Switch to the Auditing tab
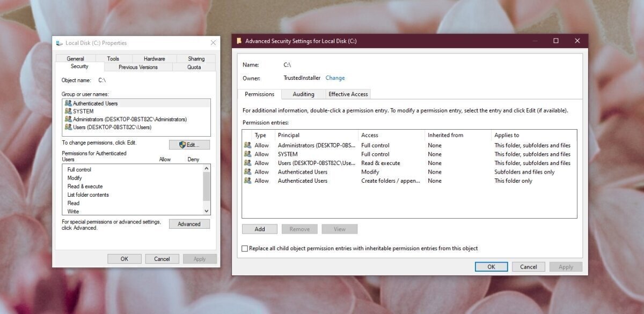Image resolution: width=644 pixels, height=314 pixels. pos(303,94)
